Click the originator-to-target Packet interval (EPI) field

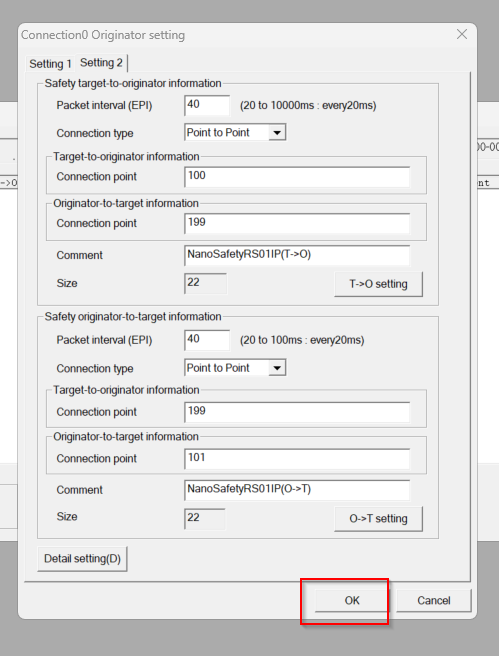(207, 340)
